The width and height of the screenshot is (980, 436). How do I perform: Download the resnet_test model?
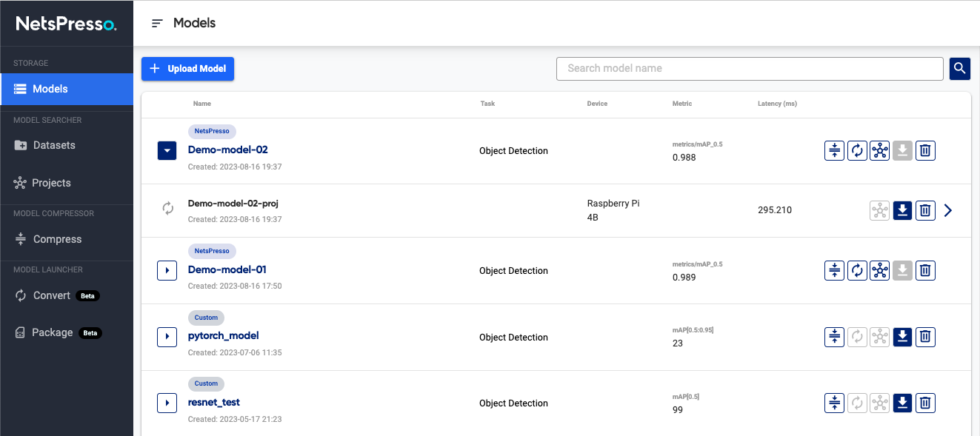(x=902, y=403)
